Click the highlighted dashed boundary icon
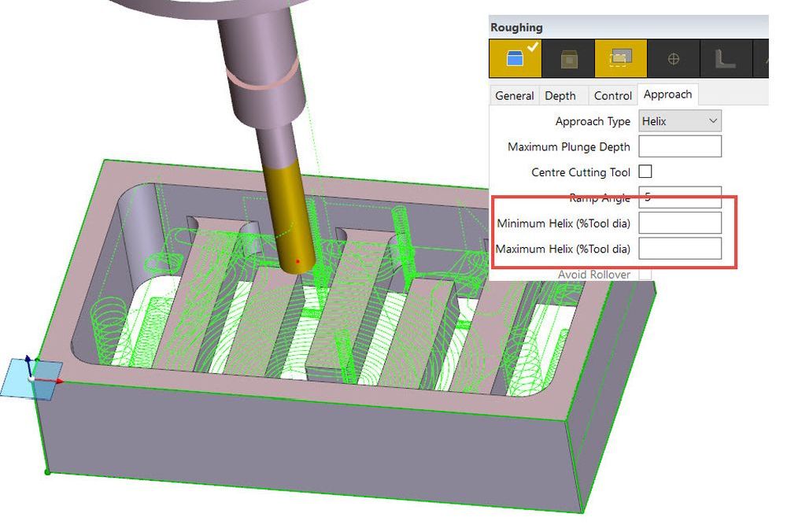Viewport: 787px width, 532px height. 620,59
